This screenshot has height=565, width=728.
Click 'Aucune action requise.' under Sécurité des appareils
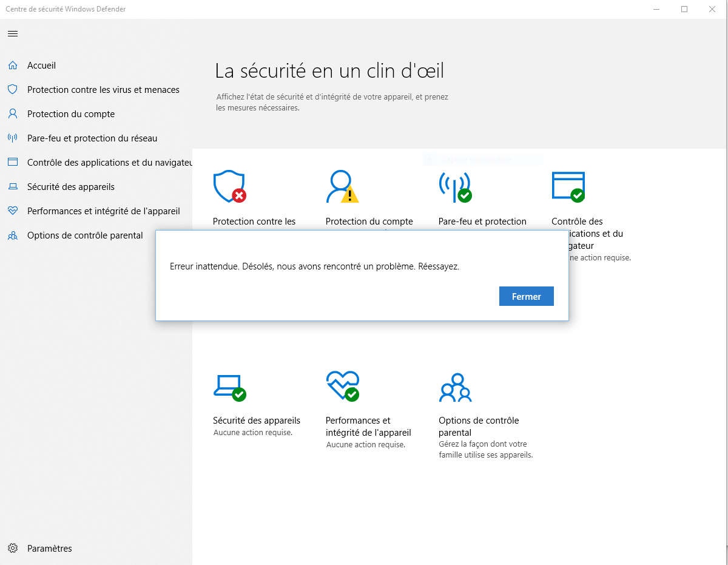click(x=253, y=433)
